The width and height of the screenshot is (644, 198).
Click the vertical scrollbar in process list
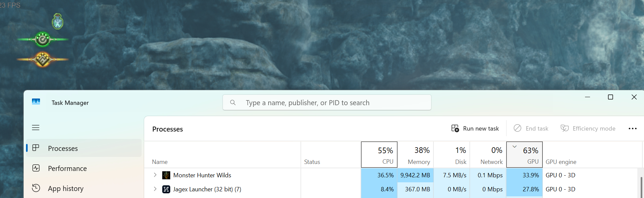pos(641,187)
